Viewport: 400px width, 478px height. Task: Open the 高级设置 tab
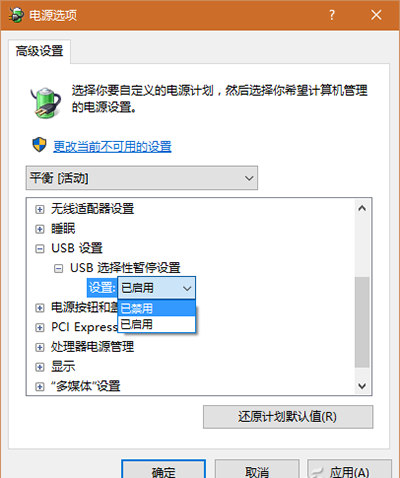[x=39, y=51]
